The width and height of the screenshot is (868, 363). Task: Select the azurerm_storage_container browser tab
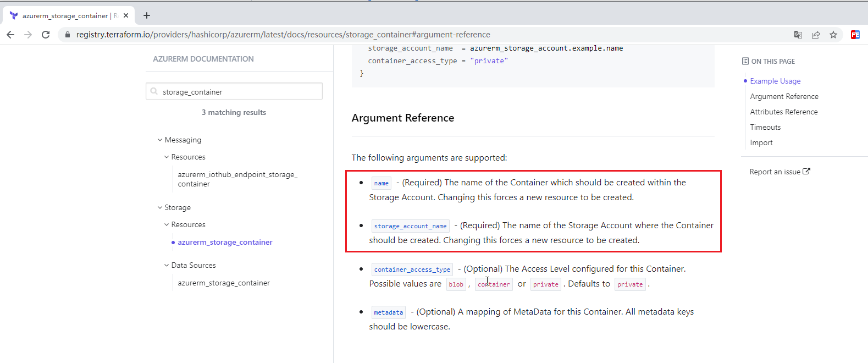(68, 15)
